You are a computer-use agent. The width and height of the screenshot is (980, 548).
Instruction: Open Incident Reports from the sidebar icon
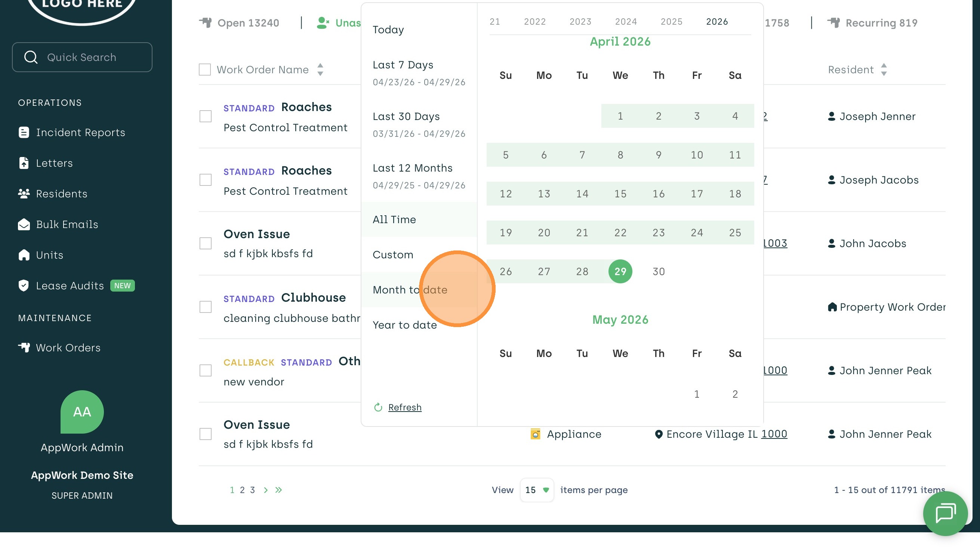(x=24, y=132)
